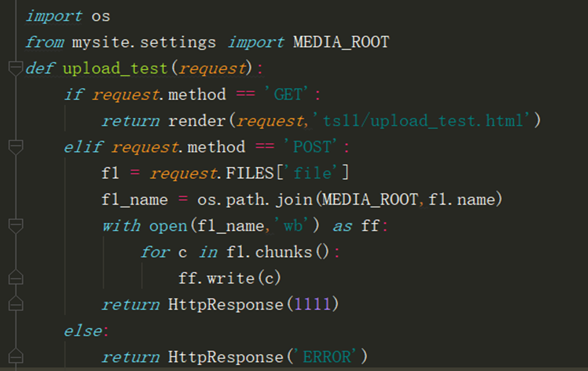588x371 pixels.
Task: Click the 'POST' string literal
Action: tap(311, 147)
